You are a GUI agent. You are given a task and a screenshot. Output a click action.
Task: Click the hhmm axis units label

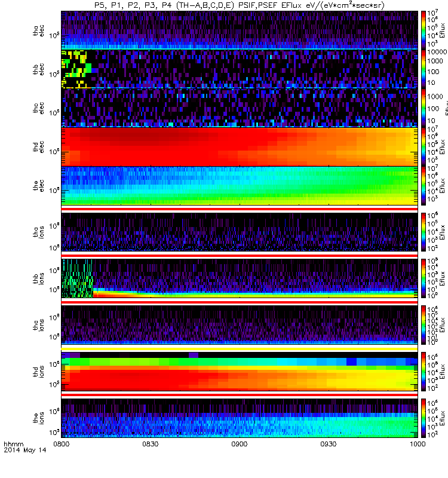[x=13, y=444]
